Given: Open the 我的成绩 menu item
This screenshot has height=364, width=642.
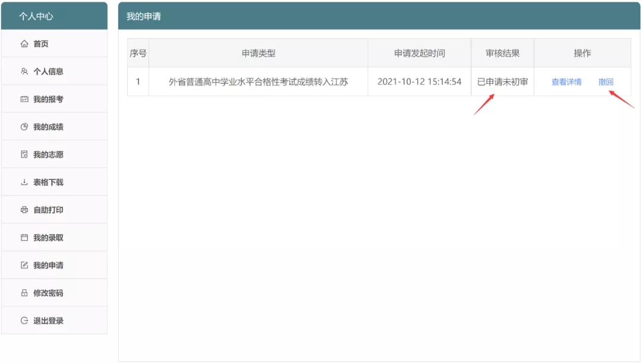Looking at the screenshot, I should click(x=48, y=127).
